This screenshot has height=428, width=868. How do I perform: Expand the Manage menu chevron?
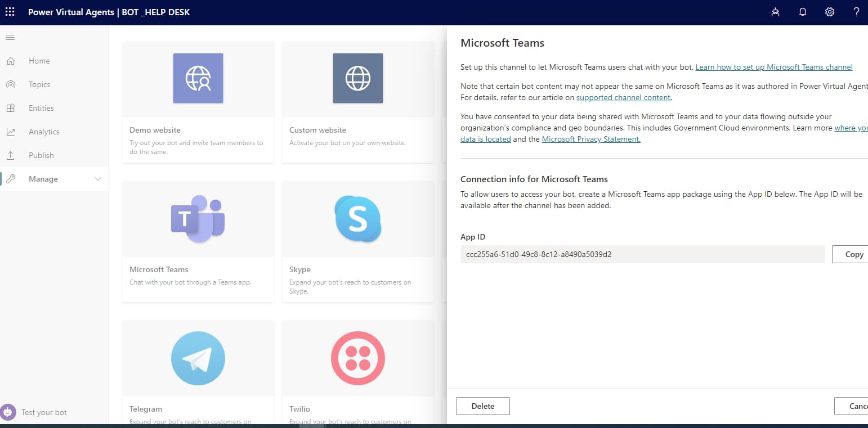pos(98,179)
